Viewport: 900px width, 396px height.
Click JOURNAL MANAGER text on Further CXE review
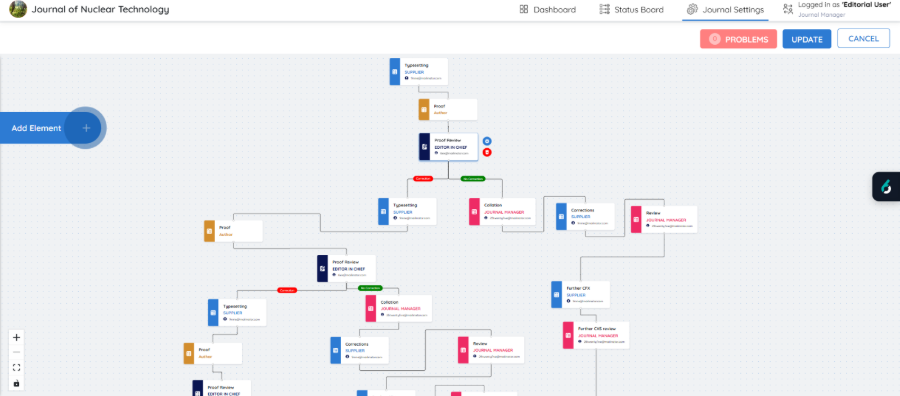tap(598, 336)
